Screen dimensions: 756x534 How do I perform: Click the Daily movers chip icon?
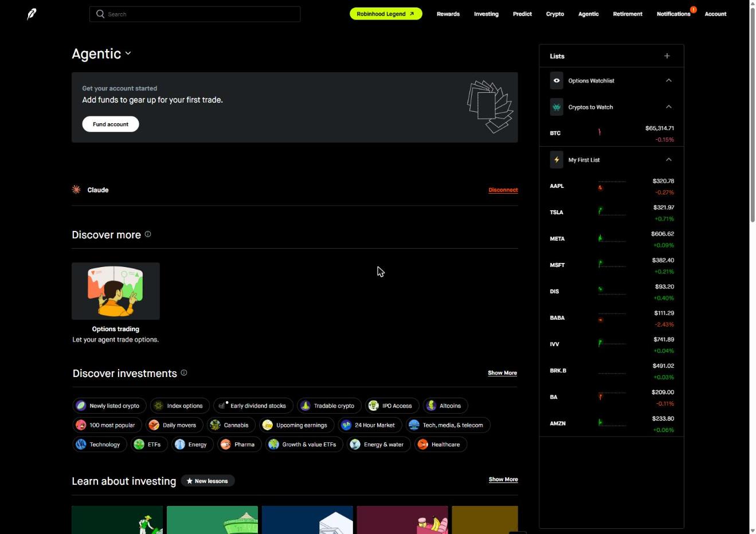click(x=154, y=425)
